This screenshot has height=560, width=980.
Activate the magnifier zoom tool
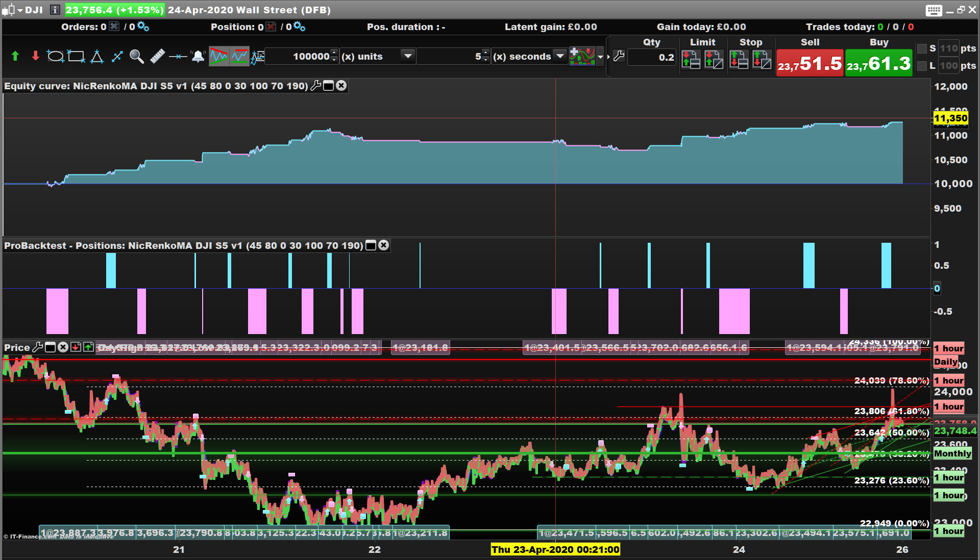tap(136, 56)
